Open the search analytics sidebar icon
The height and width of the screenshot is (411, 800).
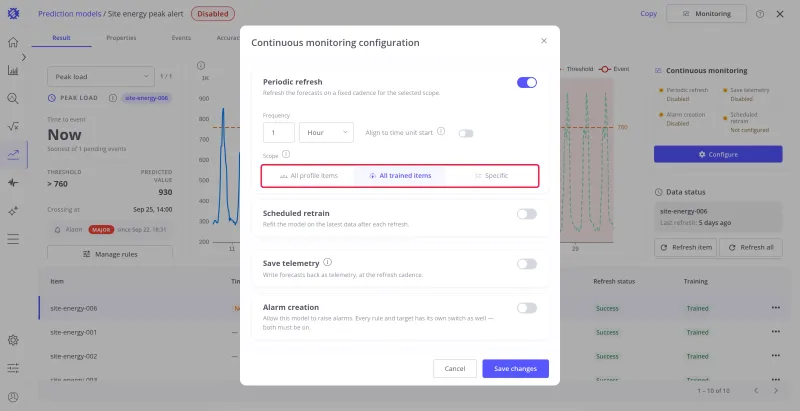click(x=13, y=98)
